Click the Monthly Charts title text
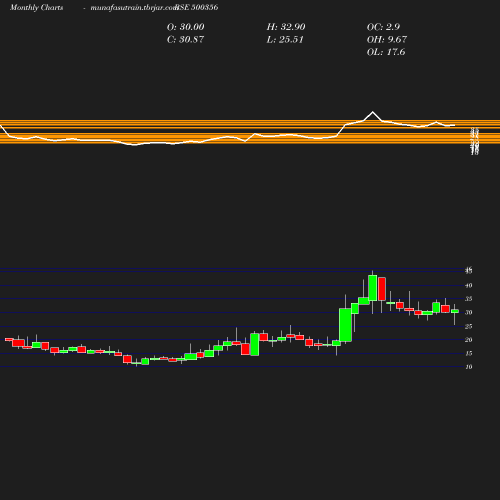 37,7
